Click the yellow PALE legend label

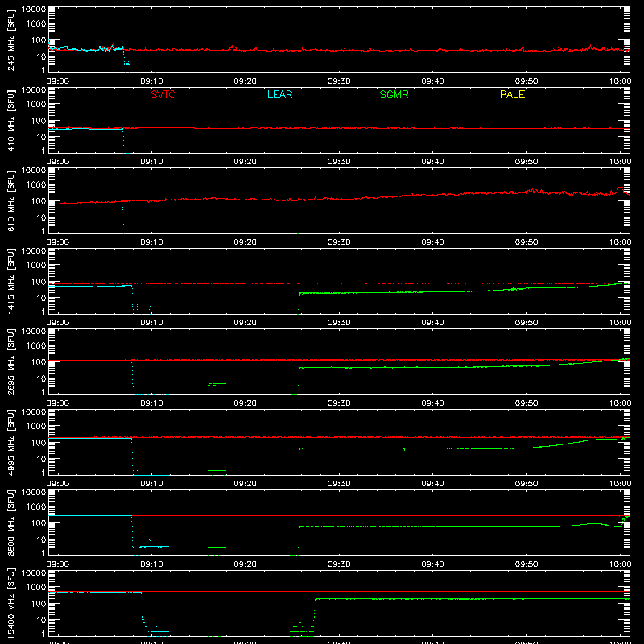pyautogui.click(x=512, y=94)
